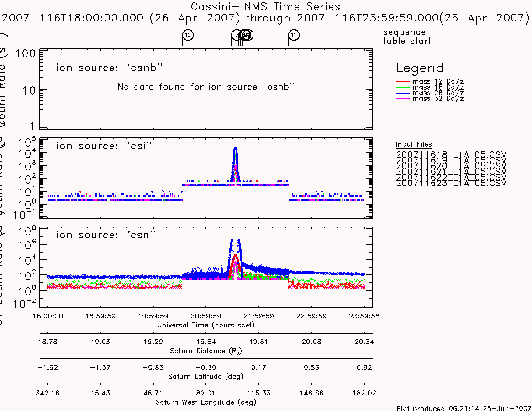Screen dimensions: 532x411
Task: Click Saturn Distance value 18.78
Action: pos(47,342)
